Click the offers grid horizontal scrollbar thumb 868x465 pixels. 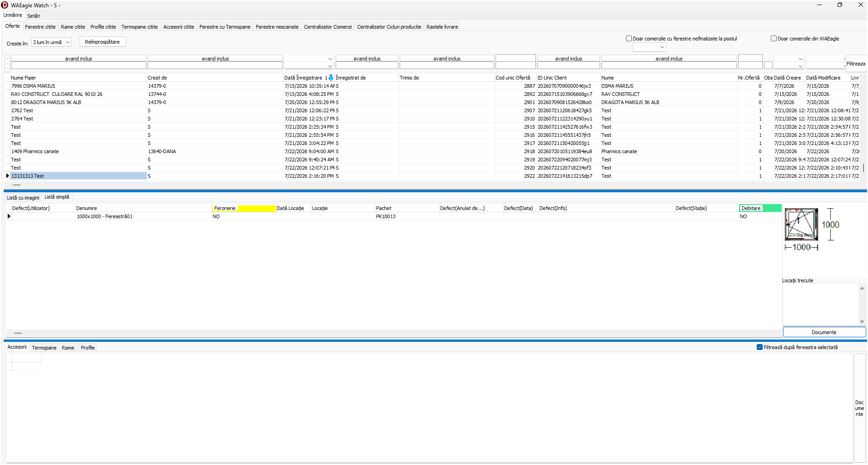pos(17,185)
